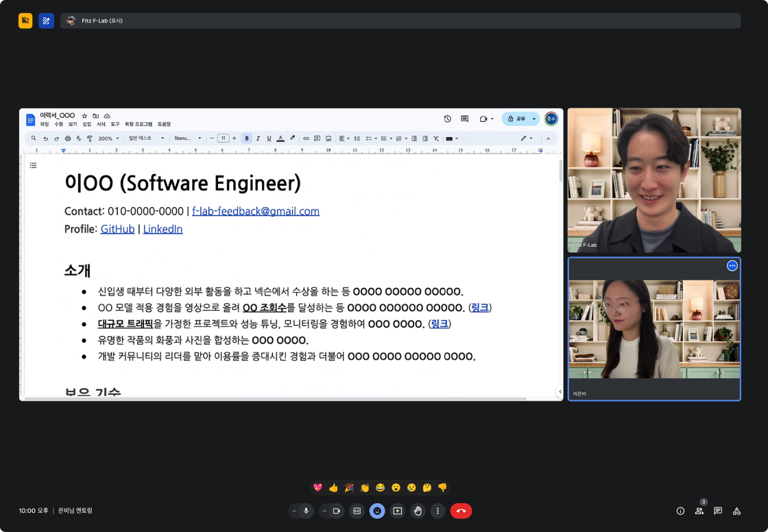Click the GitHub profile link
Viewport: 768px width, 532px height.
point(117,229)
